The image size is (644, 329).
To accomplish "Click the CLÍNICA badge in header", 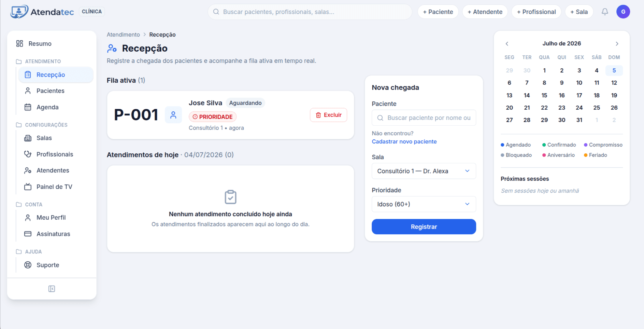I will pos(92,12).
